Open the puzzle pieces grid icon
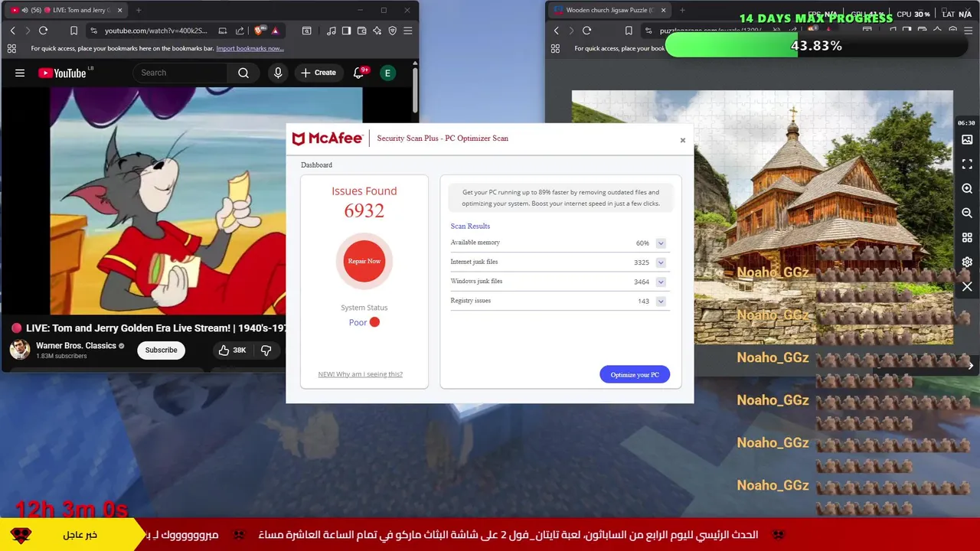980x551 pixels. coord(967,238)
